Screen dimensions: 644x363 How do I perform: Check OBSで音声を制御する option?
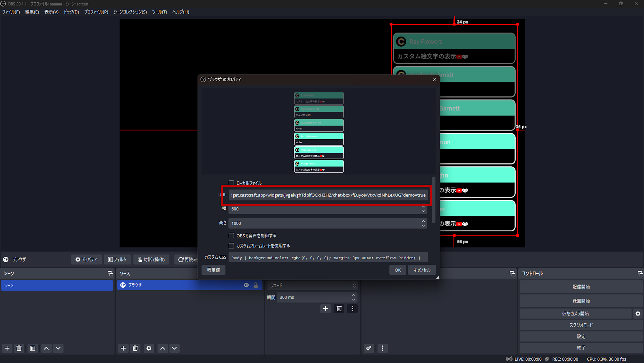coord(231,235)
